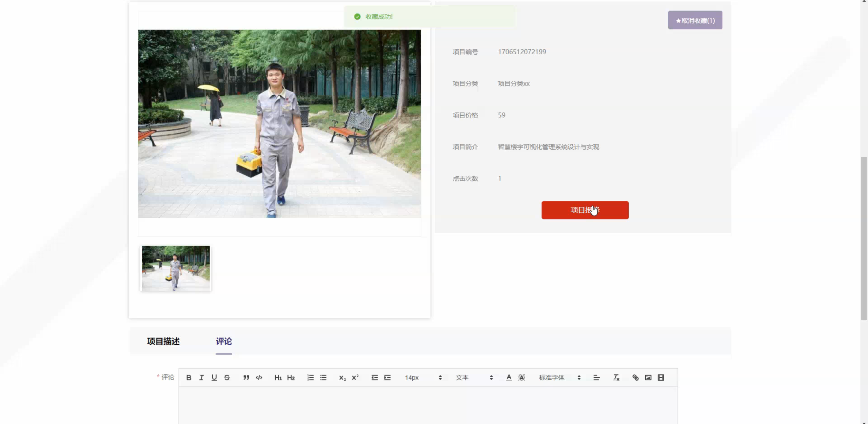
Task: Insert a video into the comment
Action: [661, 378]
